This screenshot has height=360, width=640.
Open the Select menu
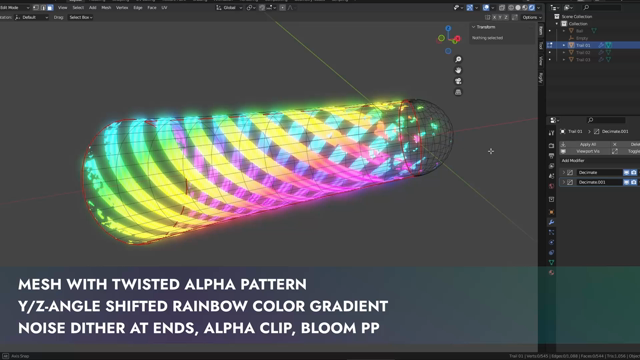click(78, 8)
